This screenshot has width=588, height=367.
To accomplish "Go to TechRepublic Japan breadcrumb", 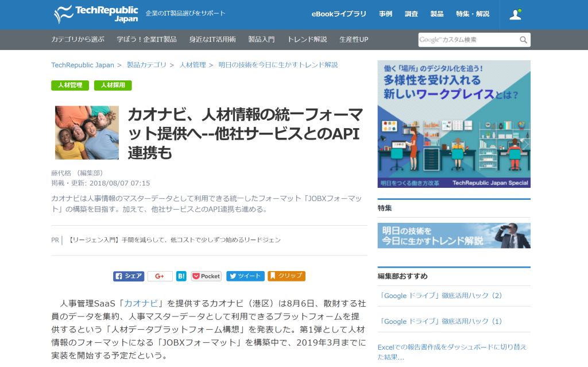I will tap(83, 65).
